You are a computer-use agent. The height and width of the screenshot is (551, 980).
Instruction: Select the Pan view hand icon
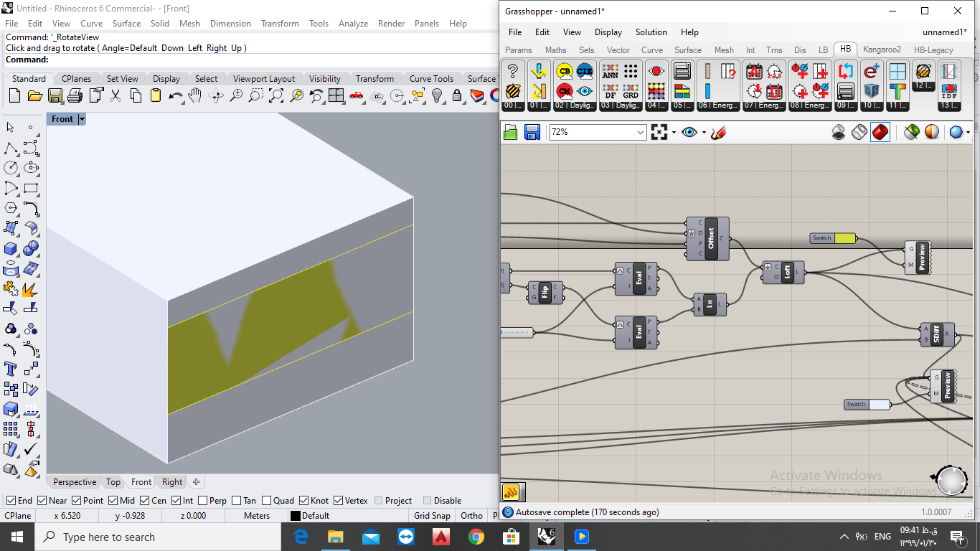[x=195, y=95]
